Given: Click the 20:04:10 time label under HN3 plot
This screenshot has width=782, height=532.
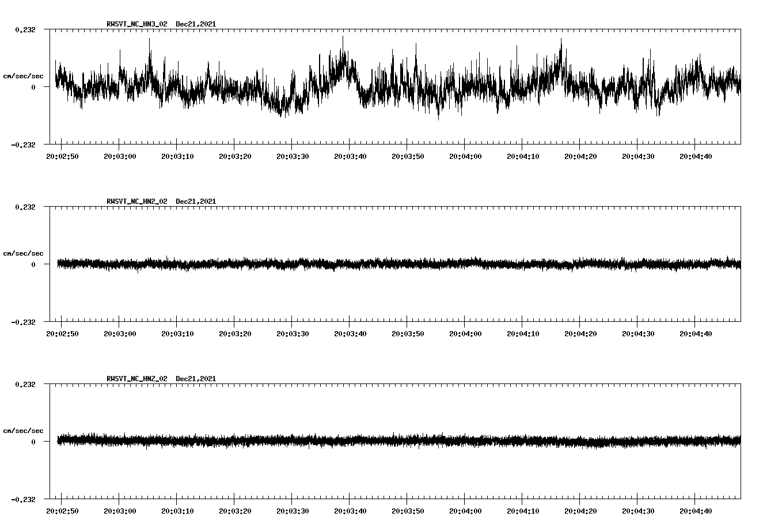Looking at the screenshot, I should 523,156.
